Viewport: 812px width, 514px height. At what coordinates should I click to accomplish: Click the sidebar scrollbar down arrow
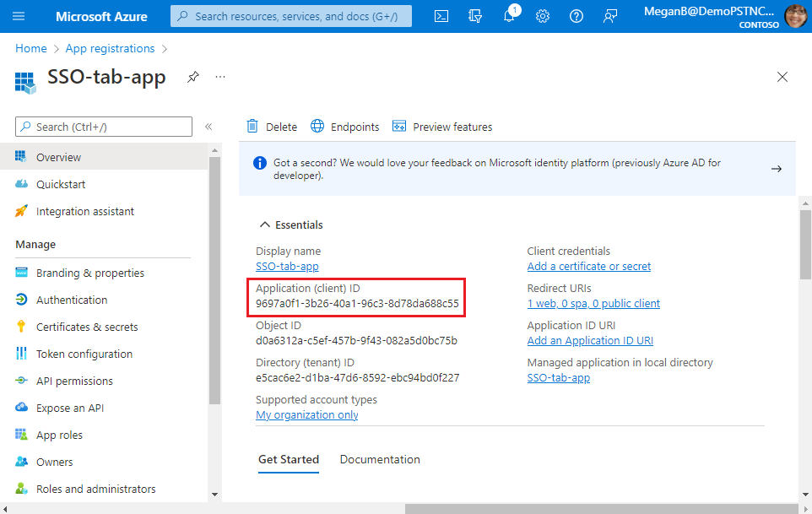pyautogui.click(x=214, y=495)
